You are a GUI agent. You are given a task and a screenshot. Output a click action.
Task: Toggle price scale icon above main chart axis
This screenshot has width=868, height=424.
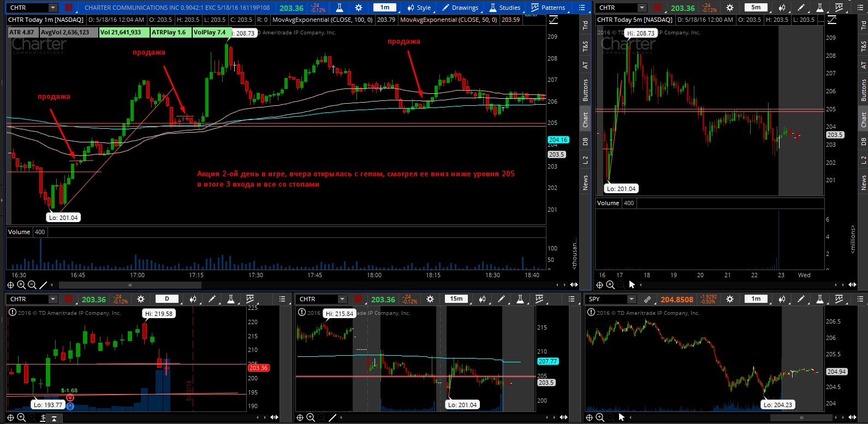554,20
